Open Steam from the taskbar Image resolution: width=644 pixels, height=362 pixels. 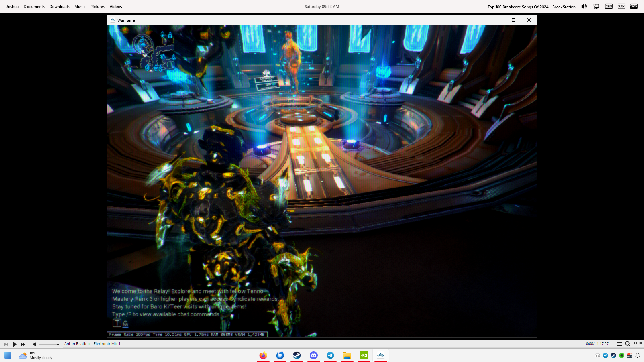[x=297, y=355]
